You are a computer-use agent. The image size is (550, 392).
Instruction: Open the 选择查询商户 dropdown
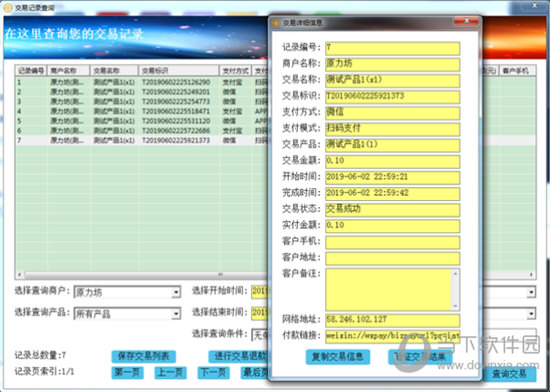click(x=176, y=292)
